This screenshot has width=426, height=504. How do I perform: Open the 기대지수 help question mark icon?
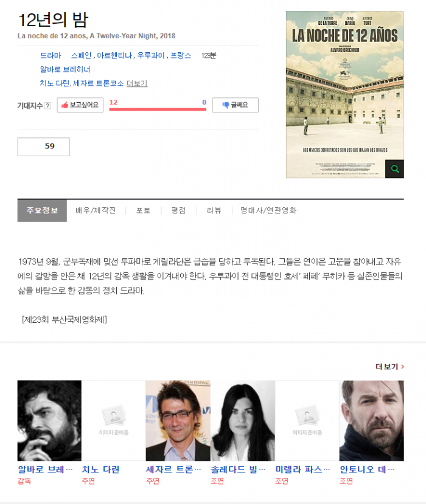pyautogui.click(x=47, y=106)
